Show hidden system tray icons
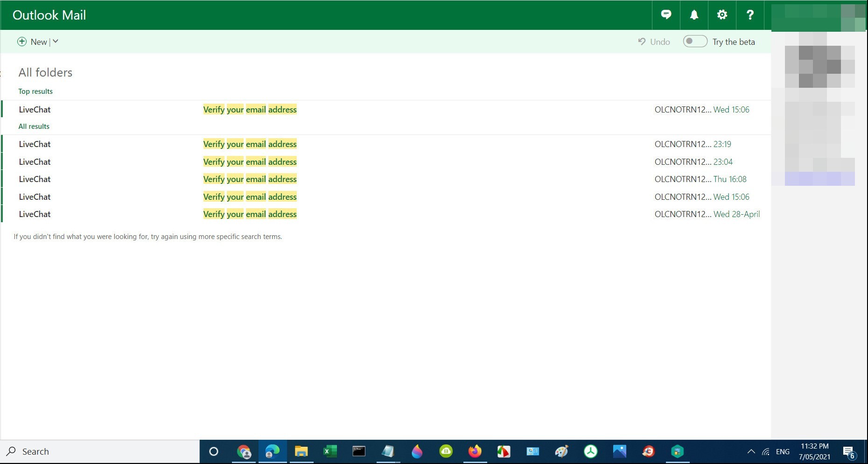868x464 pixels. click(x=751, y=452)
